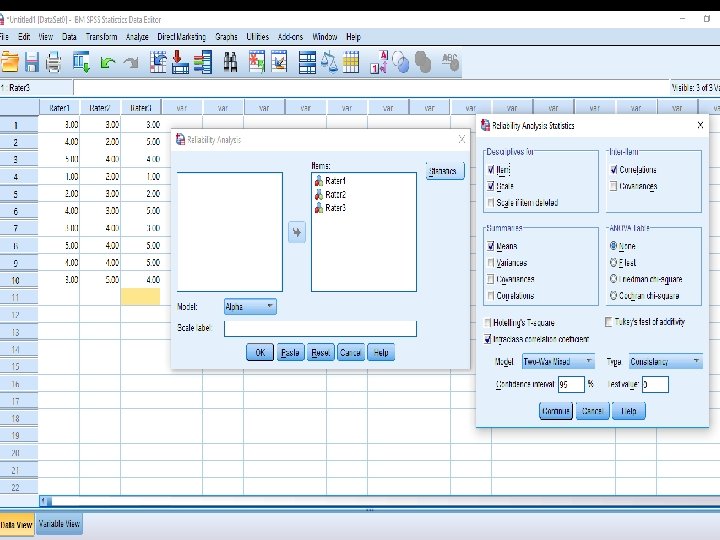Toggle Summaries Means checkbox
This screenshot has height=540, width=720.
tap(491, 246)
